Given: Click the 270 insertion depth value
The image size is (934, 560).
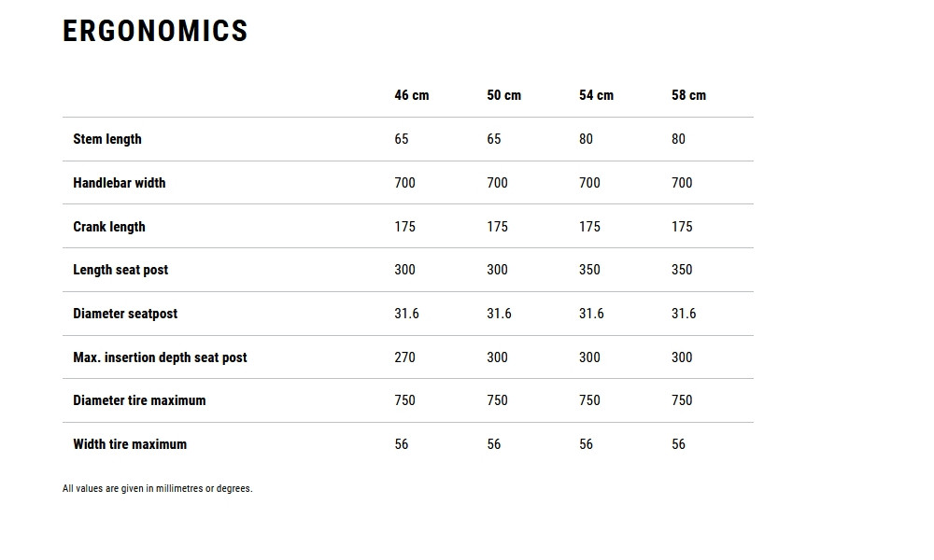Looking at the screenshot, I should (404, 357).
